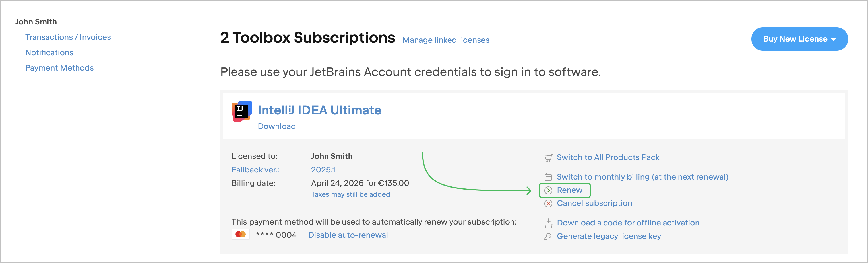
Task: Click the Fallback ver. label link
Action: (x=255, y=170)
